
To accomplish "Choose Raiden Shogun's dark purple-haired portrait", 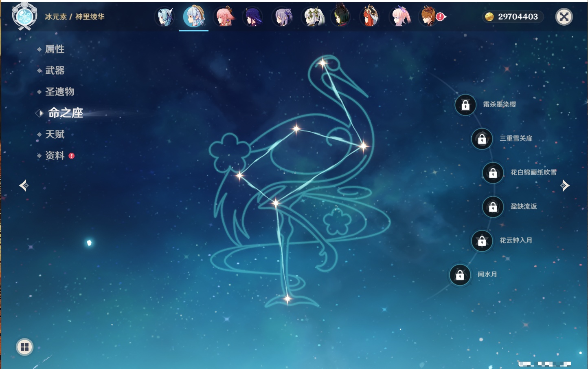I will coord(252,17).
